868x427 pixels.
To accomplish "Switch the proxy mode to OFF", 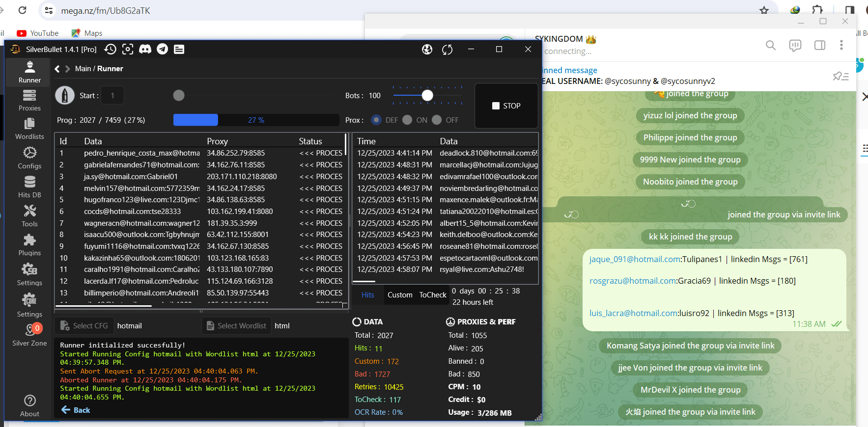I will [x=437, y=120].
